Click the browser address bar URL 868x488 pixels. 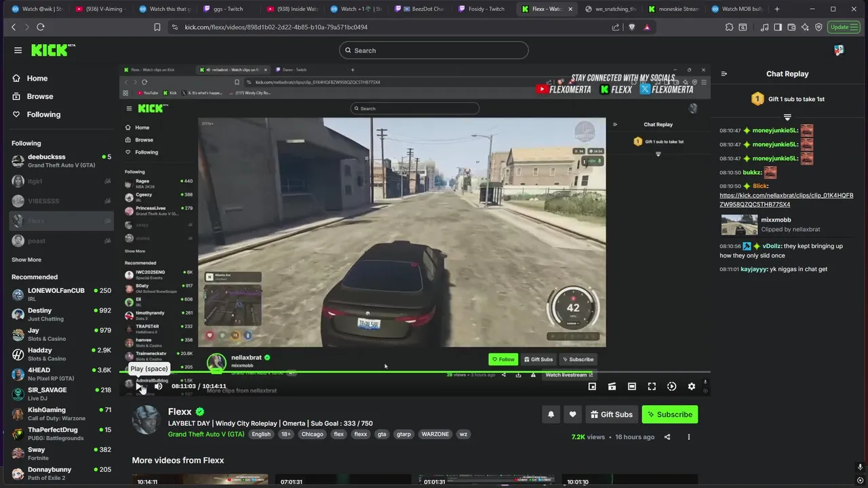pos(276,27)
